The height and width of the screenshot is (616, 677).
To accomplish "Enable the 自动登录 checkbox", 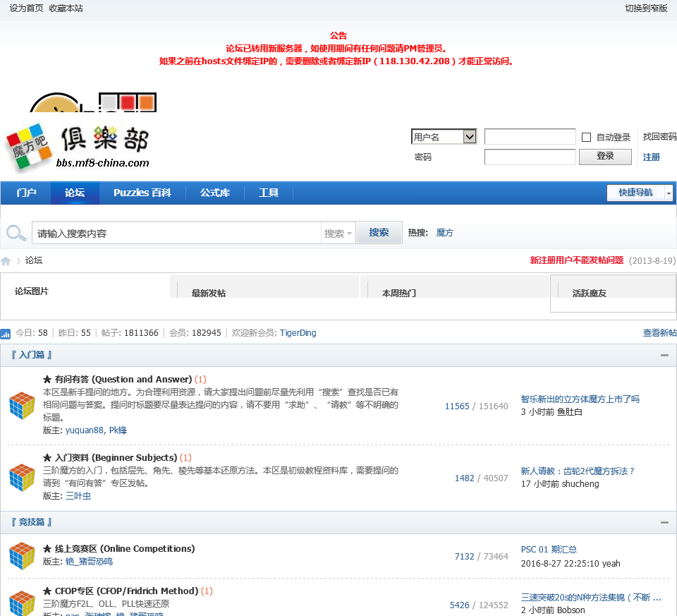I will pyautogui.click(x=586, y=138).
